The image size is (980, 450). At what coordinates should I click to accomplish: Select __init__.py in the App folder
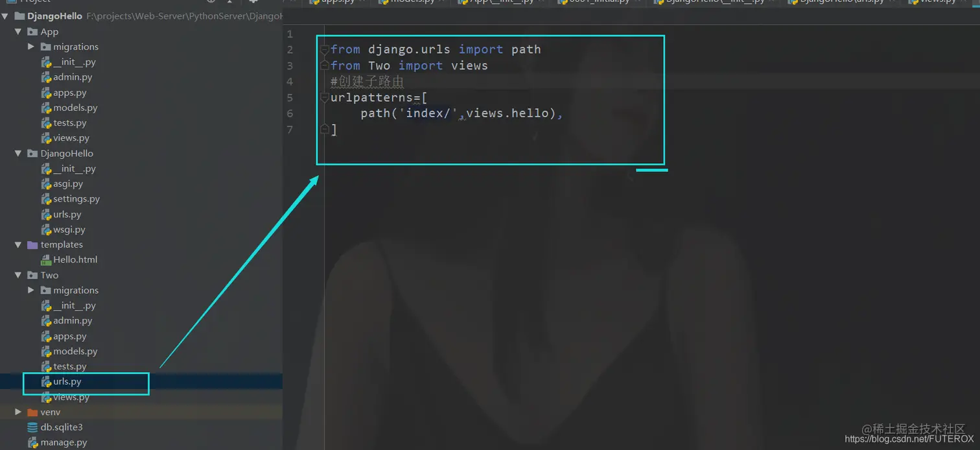[x=75, y=62]
